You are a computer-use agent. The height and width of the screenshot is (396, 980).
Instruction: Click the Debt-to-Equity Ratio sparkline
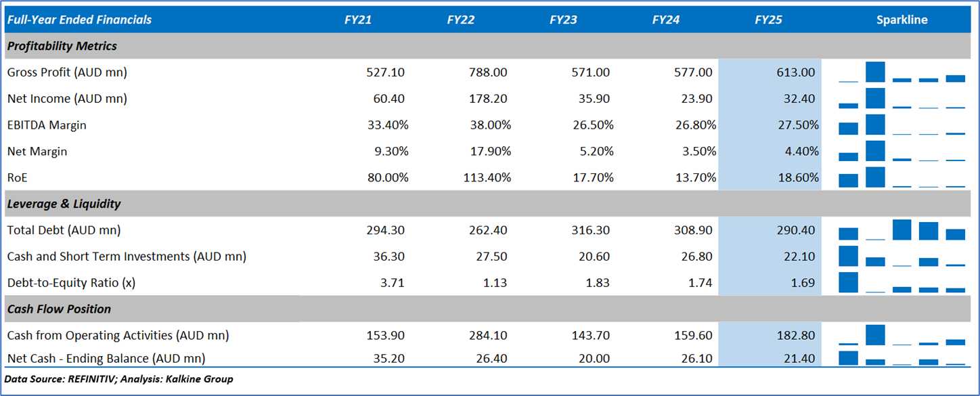(901, 282)
